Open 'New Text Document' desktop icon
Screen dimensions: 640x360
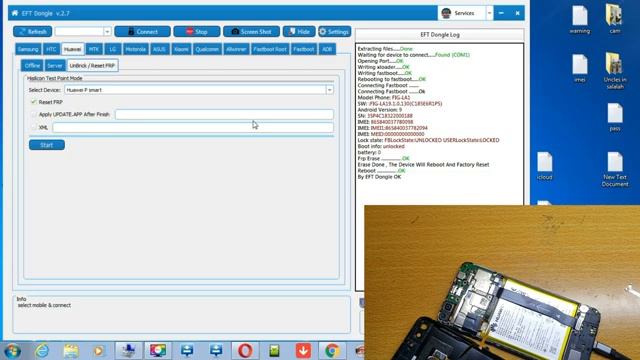(615, 169)
